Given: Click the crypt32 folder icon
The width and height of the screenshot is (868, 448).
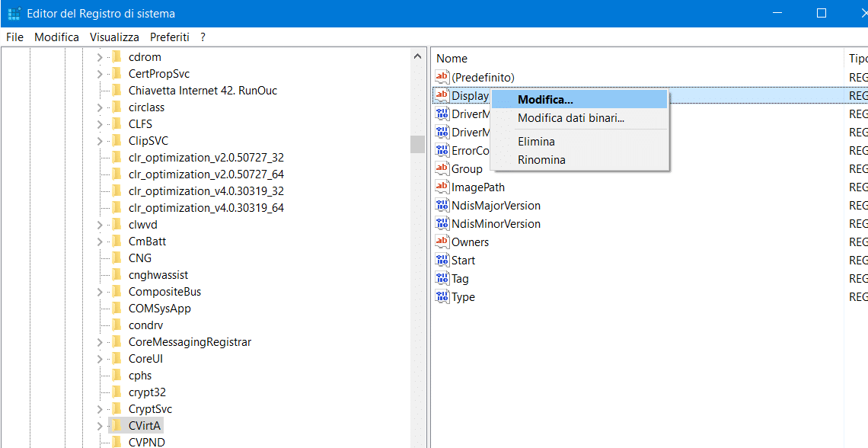Looking at the screenshot, I should pyautogui.click(x=116, y=392).
